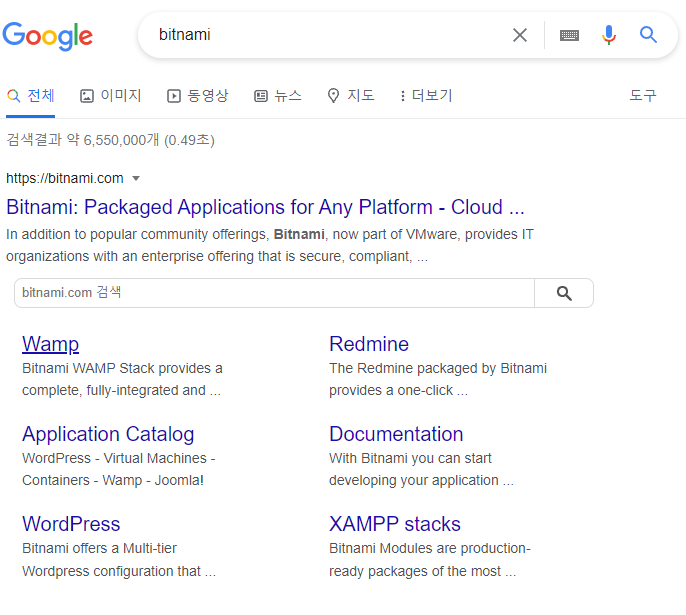Click snippet text 'In addition to popular community offerings'

137,234
